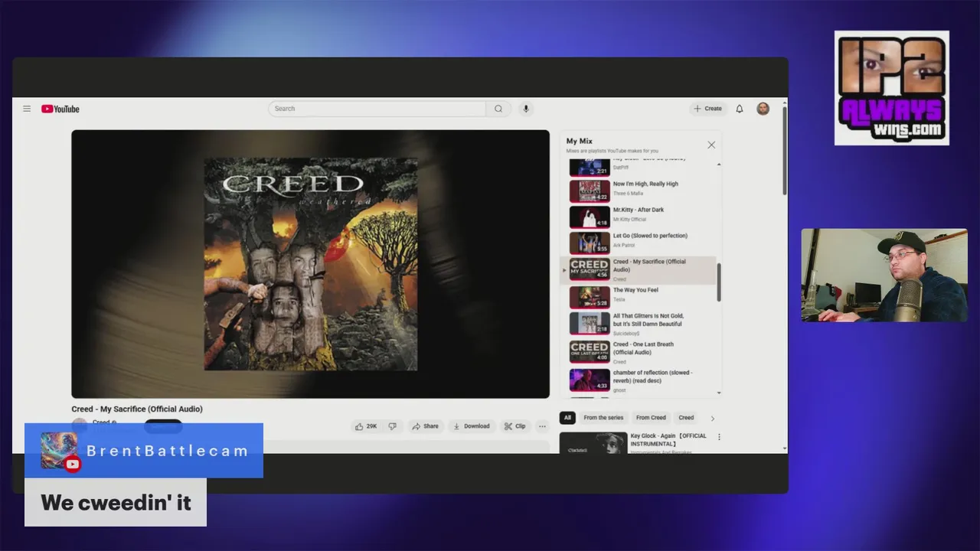
Task: Open Now I'm High thumbnail
Action: pyautogui.click(x=590, y=191)
